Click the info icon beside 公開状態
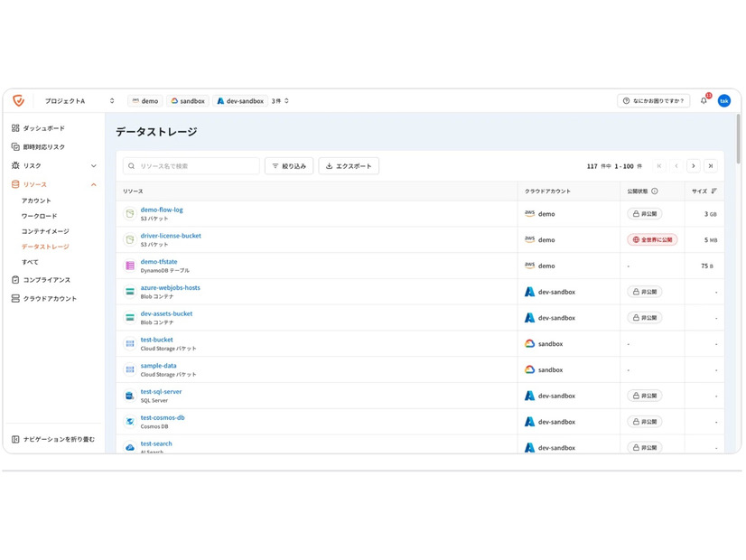This screenshot has width=746, height=560. [655, 191]
